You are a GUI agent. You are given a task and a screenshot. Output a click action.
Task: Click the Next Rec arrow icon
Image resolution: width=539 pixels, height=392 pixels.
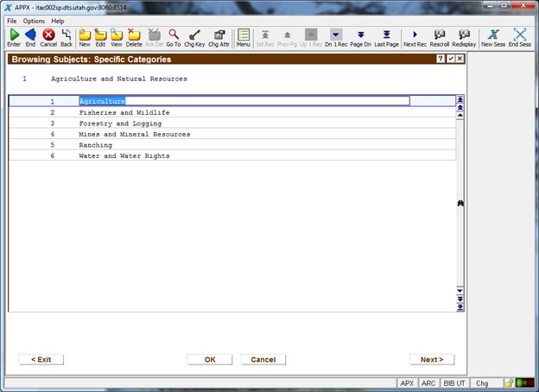coord(415,35)
